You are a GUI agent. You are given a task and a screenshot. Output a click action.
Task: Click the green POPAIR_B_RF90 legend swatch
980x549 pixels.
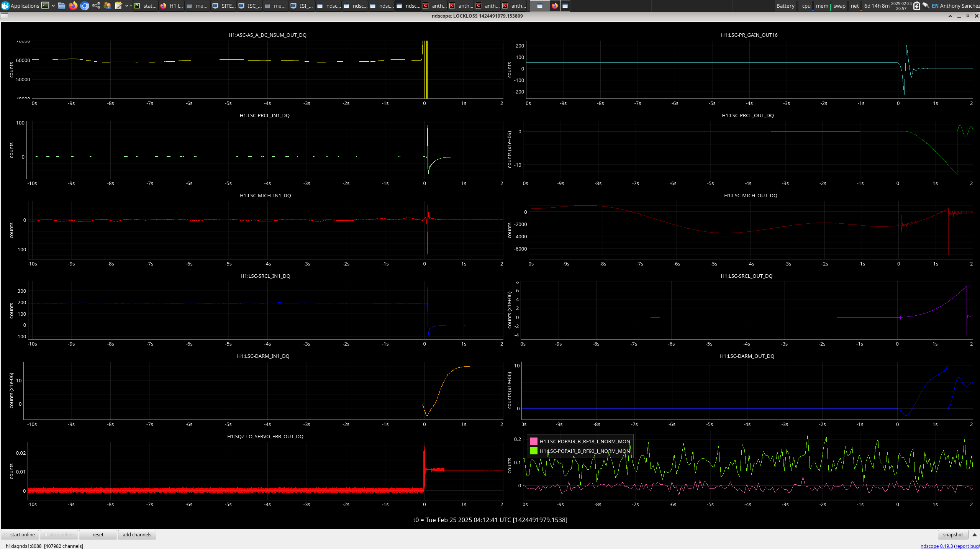click(534, 451)
